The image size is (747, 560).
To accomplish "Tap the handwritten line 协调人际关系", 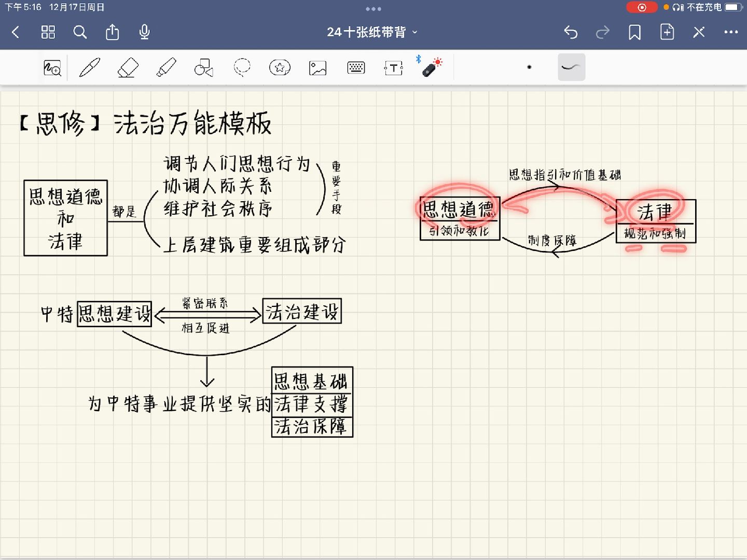I will (x=217, y=186).
